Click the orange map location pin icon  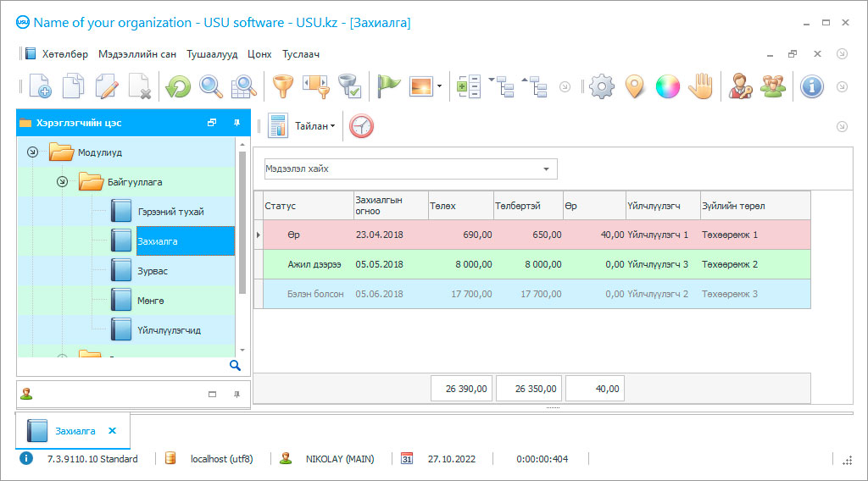634,86
